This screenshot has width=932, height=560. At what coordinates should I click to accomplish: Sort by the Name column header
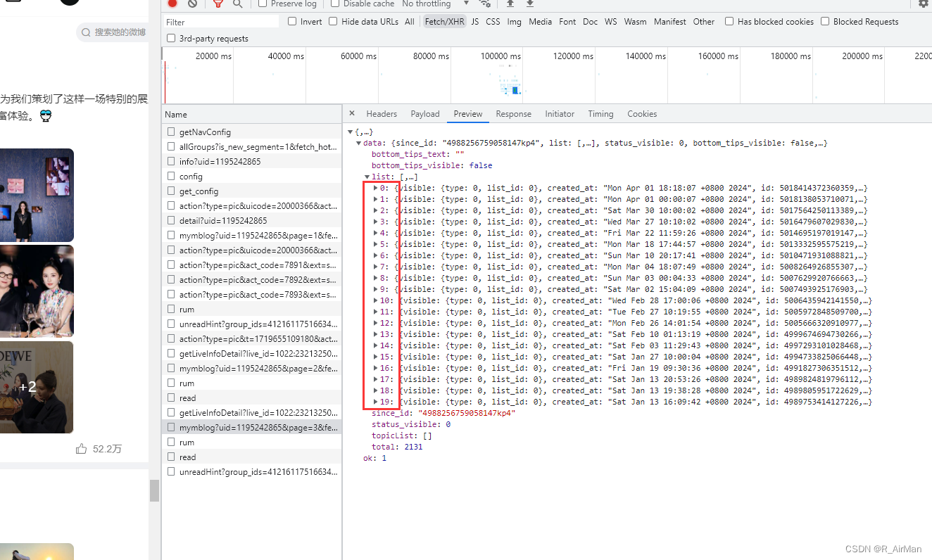[252, 114]
